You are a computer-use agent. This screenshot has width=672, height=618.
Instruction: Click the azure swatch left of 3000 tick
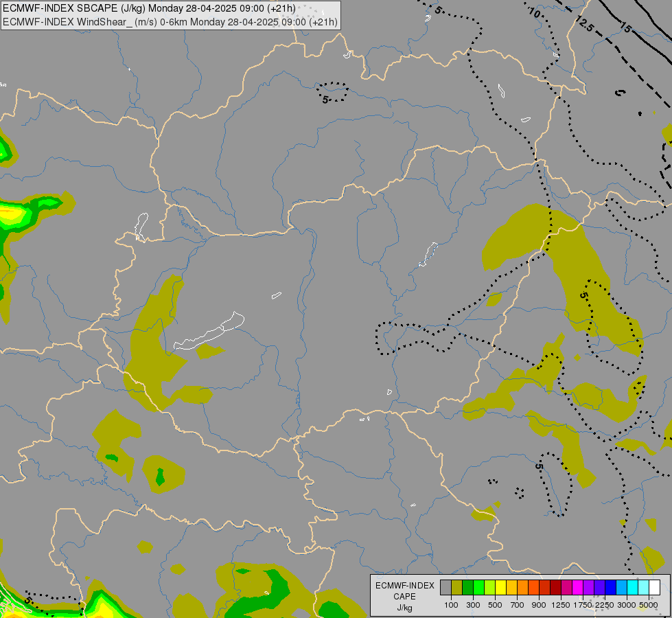click(622, 587)
